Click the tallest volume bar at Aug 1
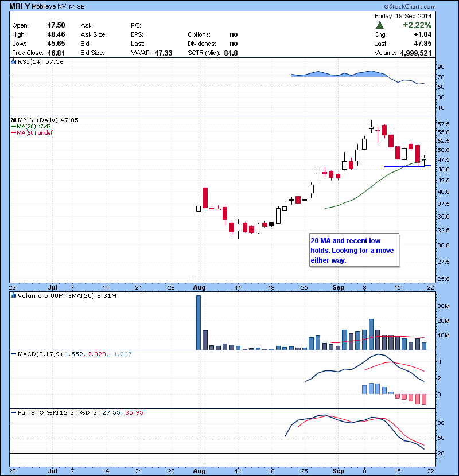Image resolution: width=459 pixels, height=476 pixels. coord(199,322)
